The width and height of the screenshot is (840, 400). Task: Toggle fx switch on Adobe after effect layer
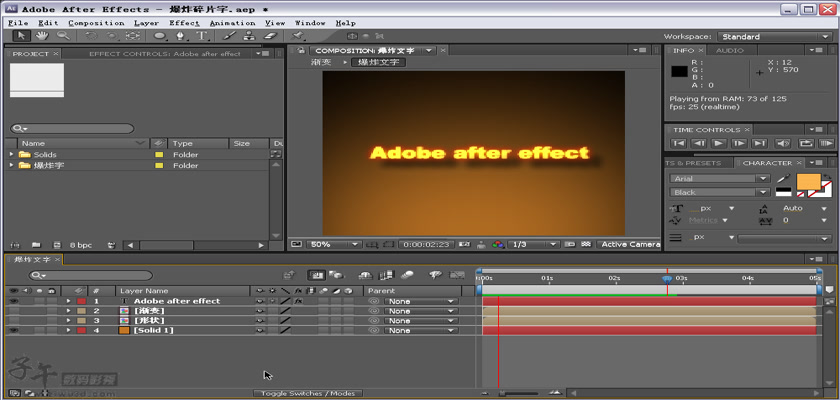click(298, 301)
